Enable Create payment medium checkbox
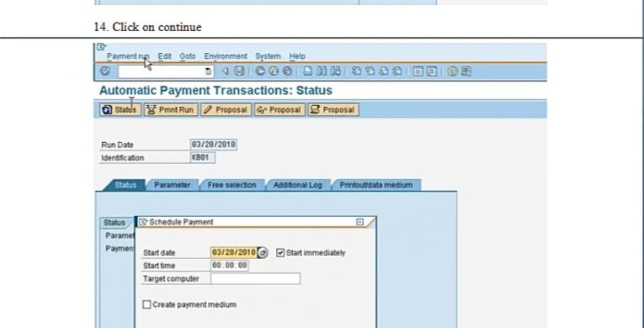This screenshot has width=644, height=328. point(146,304)
